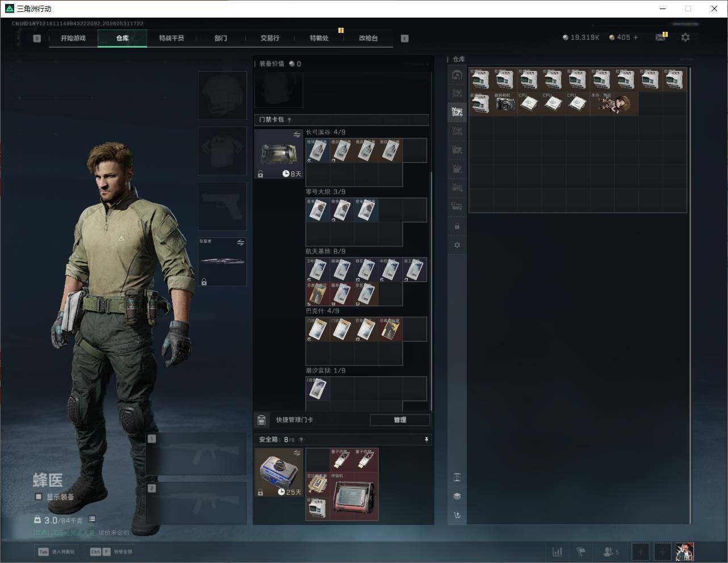The height and width of the screenshot is (563, 728).
Task: Select the first keycard under 长弓溪谷
Action: click(x=317, y=150)
